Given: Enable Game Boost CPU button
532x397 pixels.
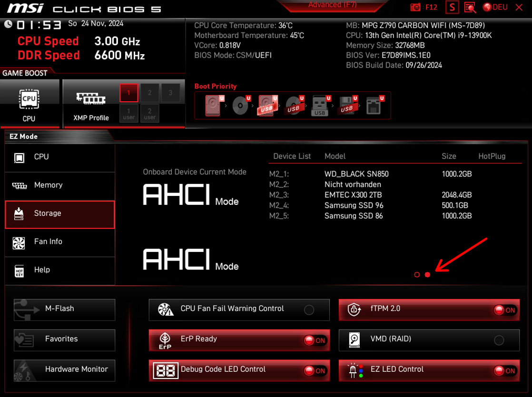Looking at the screenshot, I should 30,104.
